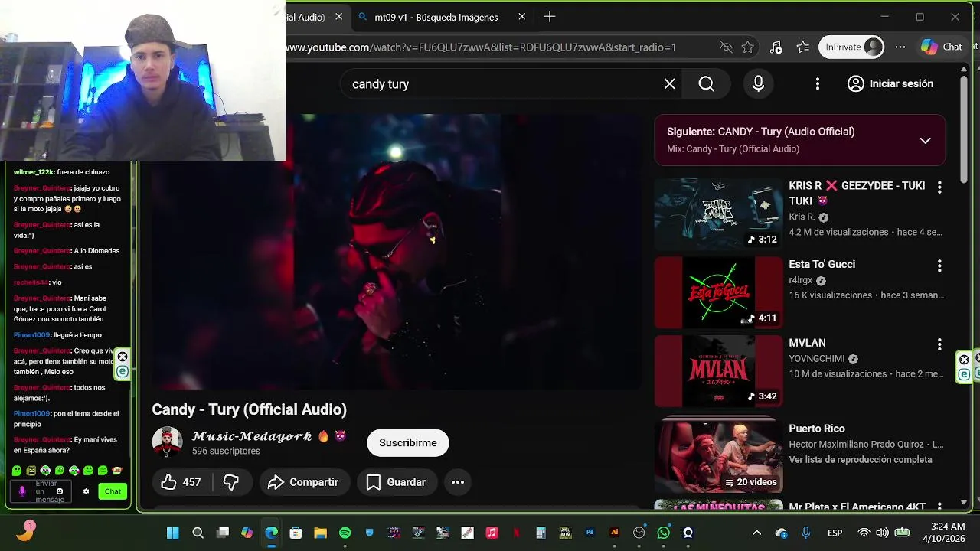980x551 pixels.
Task: Click the browser address bar URL
Action: 481,47
